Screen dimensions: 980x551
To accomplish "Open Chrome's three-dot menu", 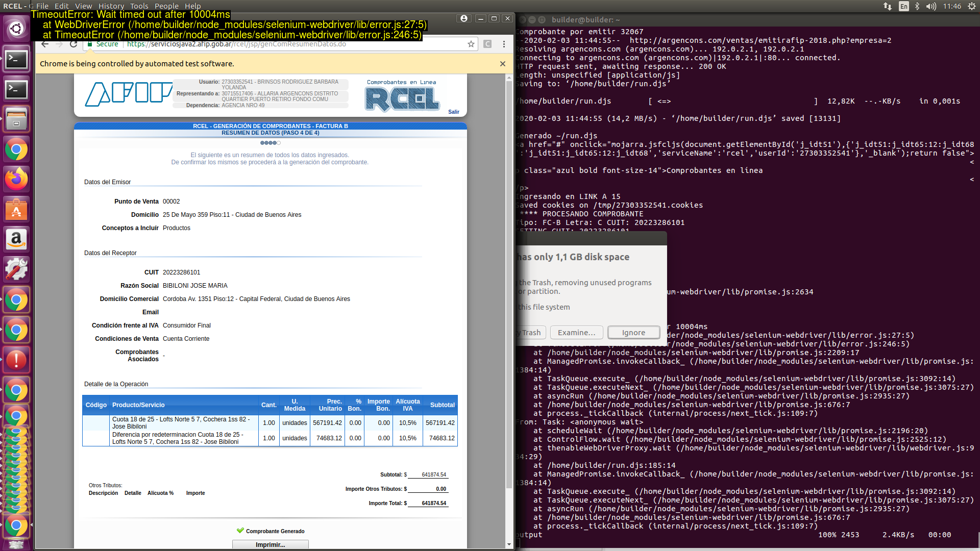I will (504, 44).
